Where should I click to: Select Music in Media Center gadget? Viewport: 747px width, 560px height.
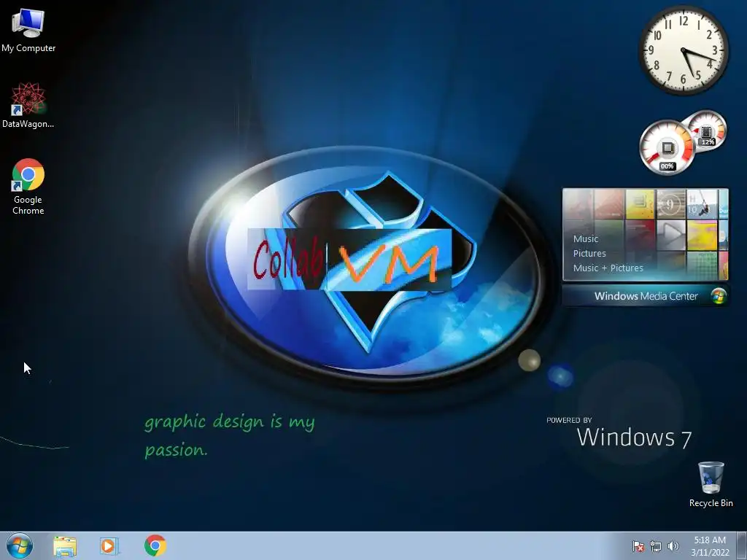pos(586,239)
